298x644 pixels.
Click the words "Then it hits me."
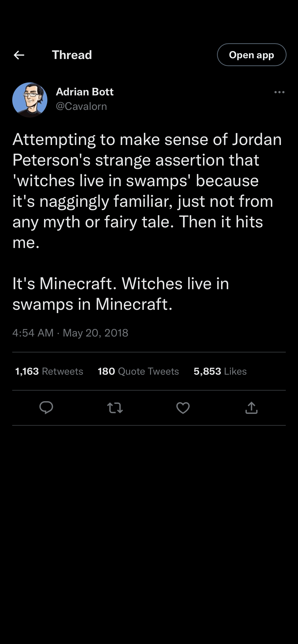click(x=221, y=222)
